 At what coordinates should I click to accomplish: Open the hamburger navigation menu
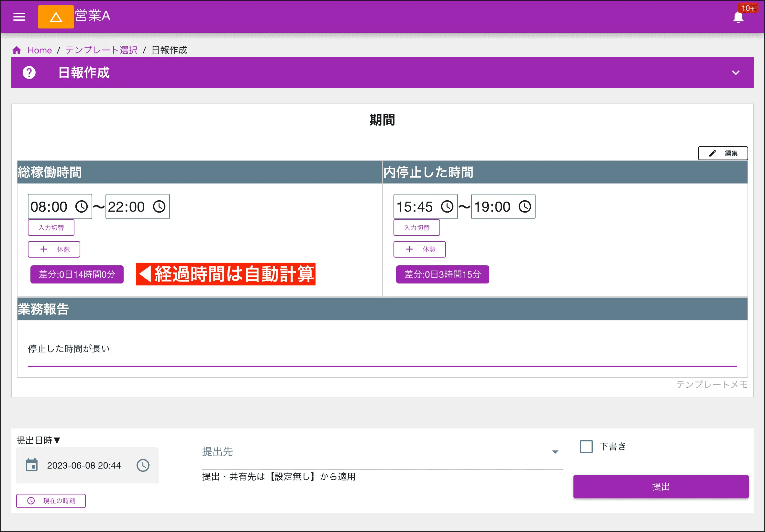click(x=19, y=17)
